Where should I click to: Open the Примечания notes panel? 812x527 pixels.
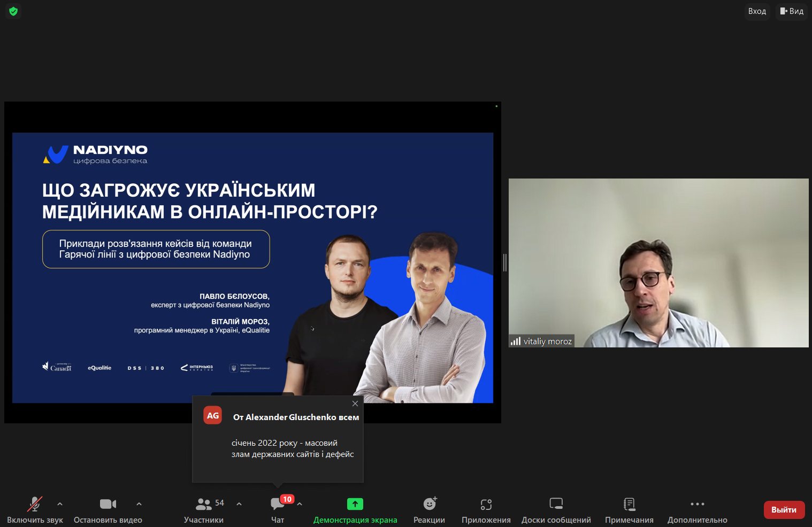(629, 510)
